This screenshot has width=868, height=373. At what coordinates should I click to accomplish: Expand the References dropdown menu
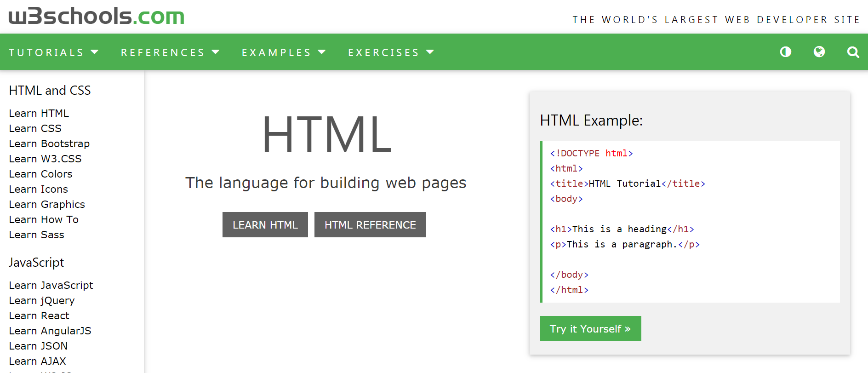point(170,52)
